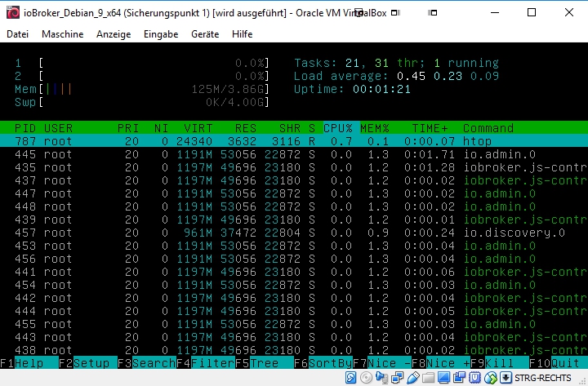Click the PRI column header
This screenshot has height=386, width=588.
point(128,128)
